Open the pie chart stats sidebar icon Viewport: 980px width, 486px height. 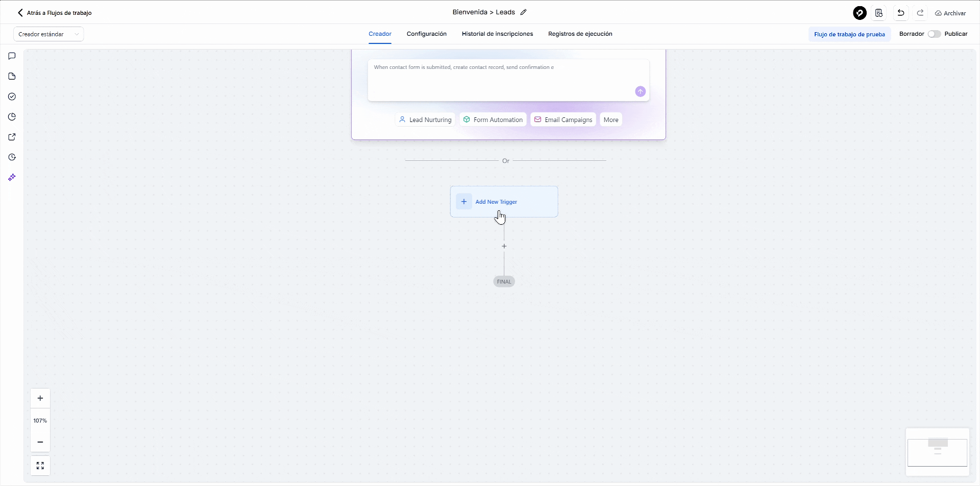[x=12, y=117]
